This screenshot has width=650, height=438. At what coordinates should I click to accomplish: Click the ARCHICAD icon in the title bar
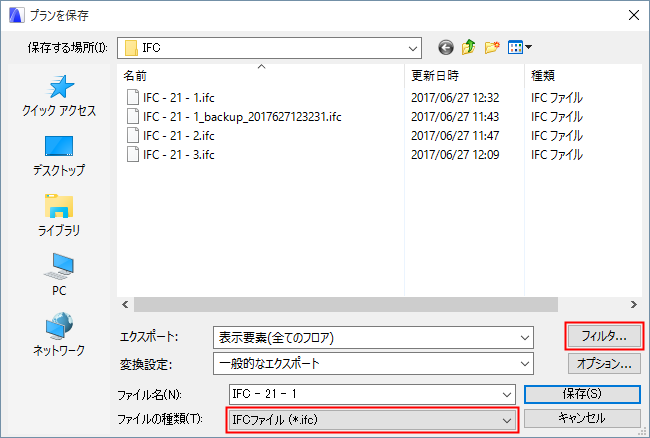(x=16, y=15)
